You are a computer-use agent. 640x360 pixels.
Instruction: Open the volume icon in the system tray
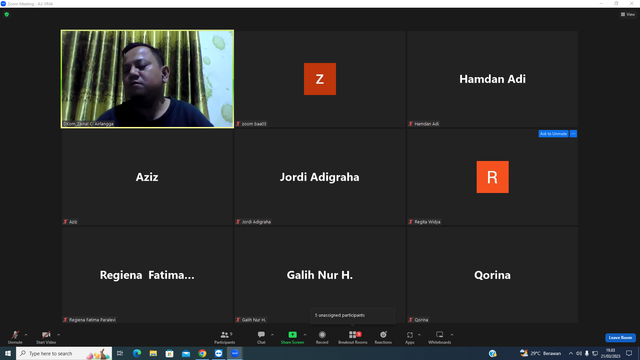[579, 353]
